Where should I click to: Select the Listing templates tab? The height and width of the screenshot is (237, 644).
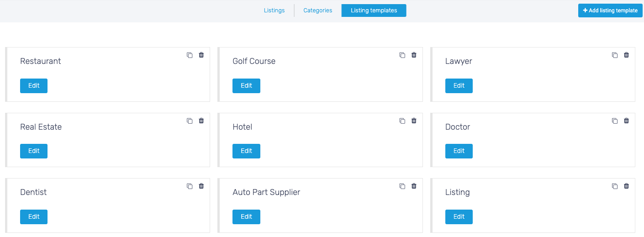pos(374,11)
